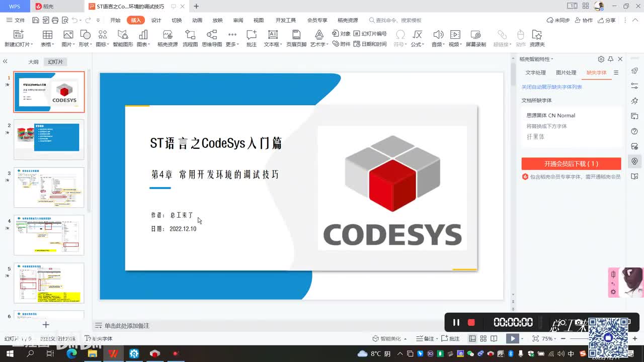Viewport: 644px width, 362px height.
Task: Switch to reading view in status bar
Action: click(x=494, y=339)
